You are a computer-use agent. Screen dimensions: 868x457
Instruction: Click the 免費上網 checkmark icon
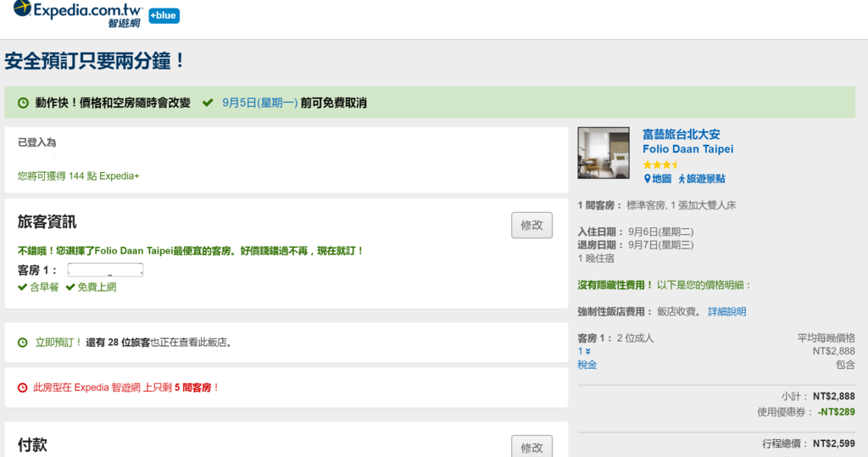(x=70, y=287)
